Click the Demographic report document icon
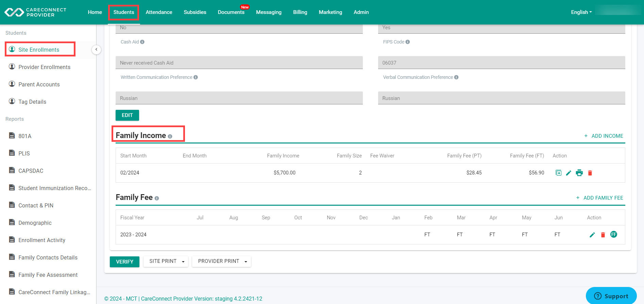 (x=12, y=222)
